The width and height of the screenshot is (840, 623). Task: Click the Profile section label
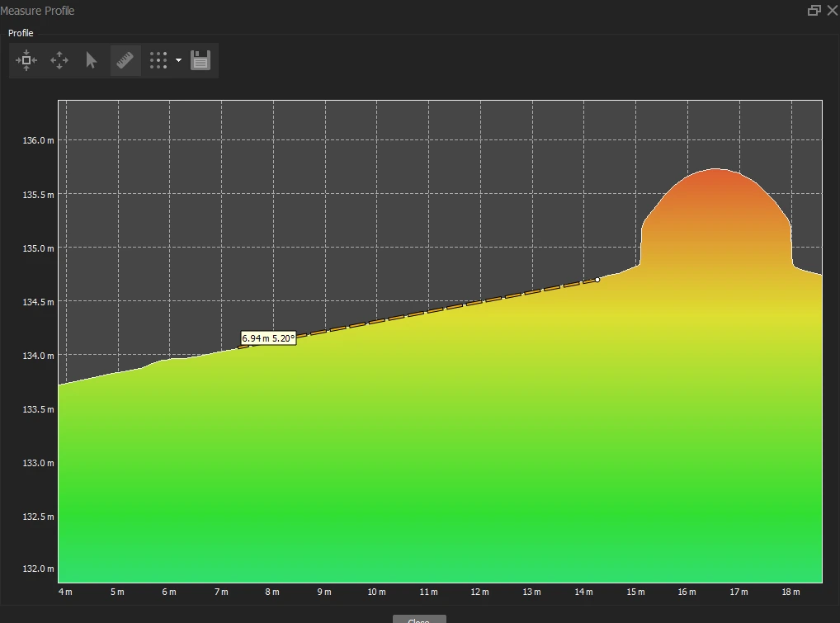(x=21, y=33)
